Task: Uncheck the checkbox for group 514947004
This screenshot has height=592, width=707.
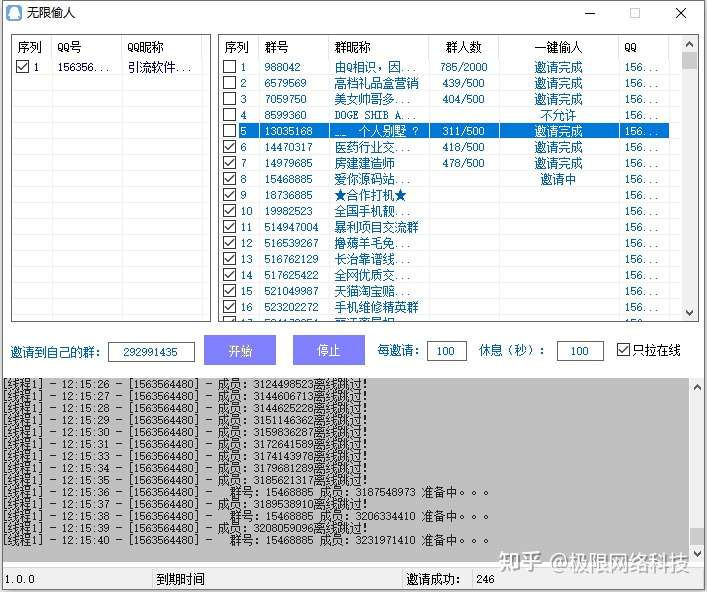Action: pyautogui.click(x=229, y=227)
